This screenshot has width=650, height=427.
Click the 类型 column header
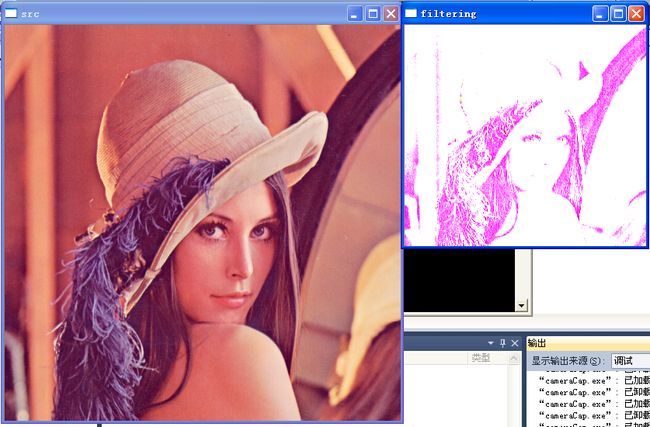click(480, 358)
